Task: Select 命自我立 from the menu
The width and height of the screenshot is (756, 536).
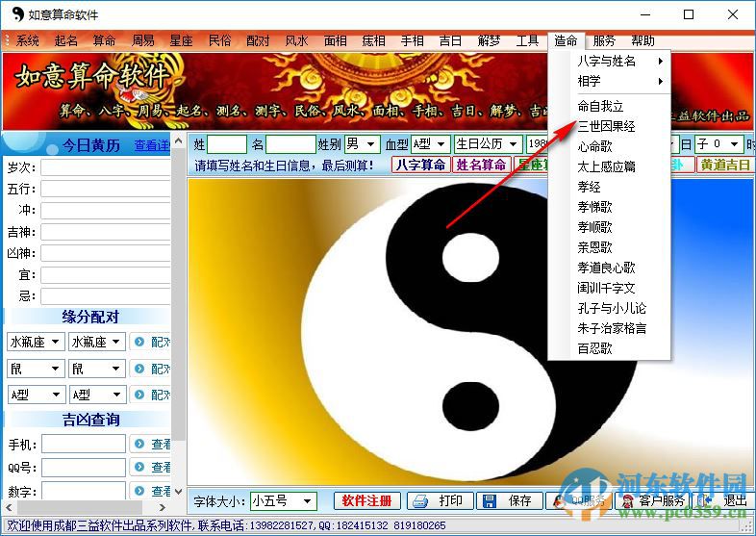Action: pyautogui.click(x=610, y=106)
